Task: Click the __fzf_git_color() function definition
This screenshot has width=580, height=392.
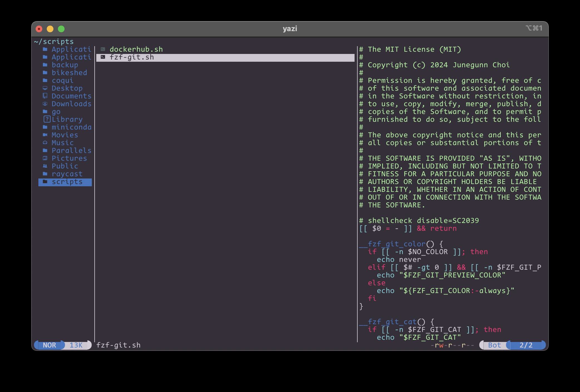Action: (401, 244)
